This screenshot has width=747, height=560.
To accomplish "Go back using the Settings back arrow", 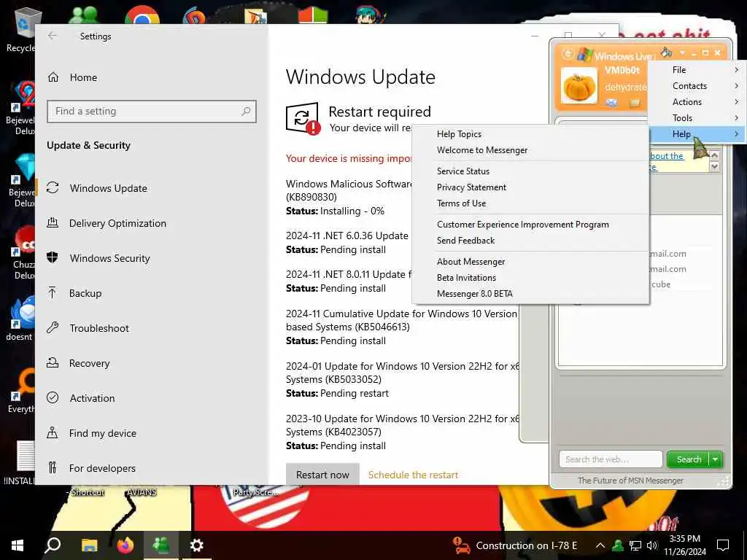I will [53, 36].
